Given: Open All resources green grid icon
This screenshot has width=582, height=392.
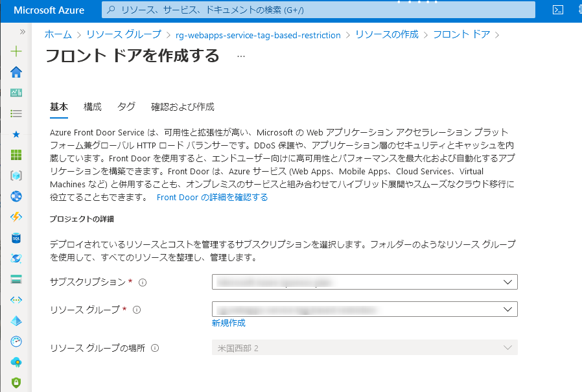Looking at the screenshot, I should coord(16,155).
